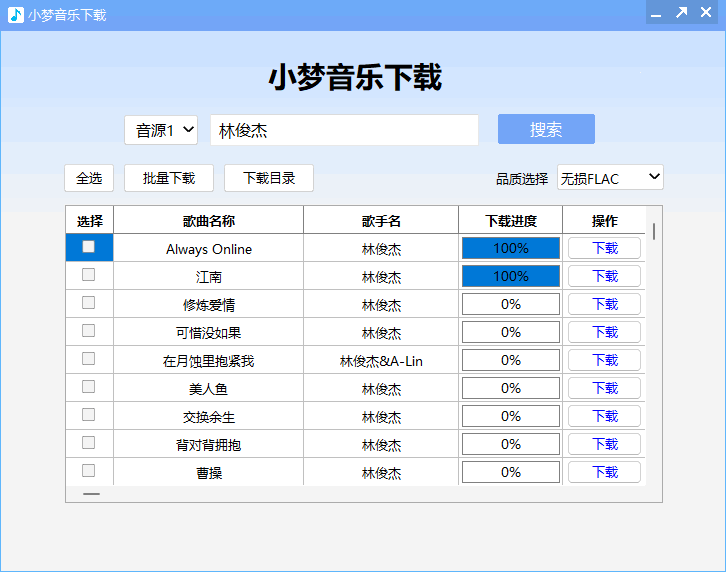726x572 pixels.
Task: Click the 歌曲名称 column header
Action: click(208, 221)
